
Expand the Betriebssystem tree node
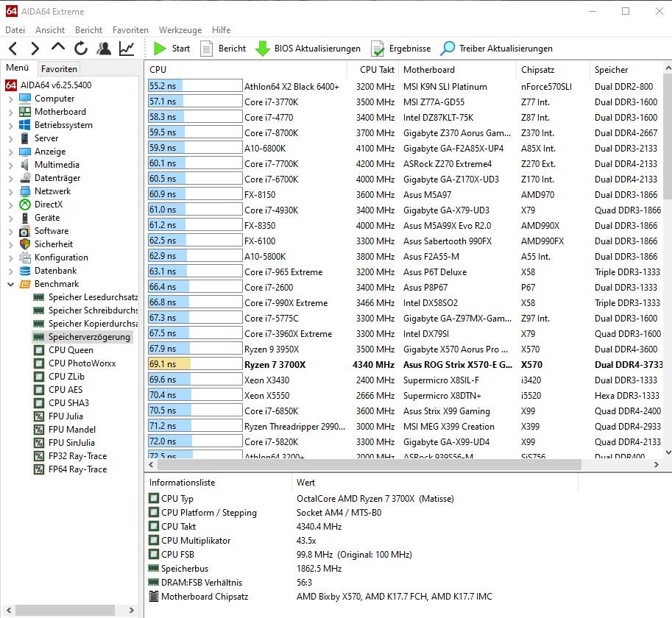(x=11, y=126)
